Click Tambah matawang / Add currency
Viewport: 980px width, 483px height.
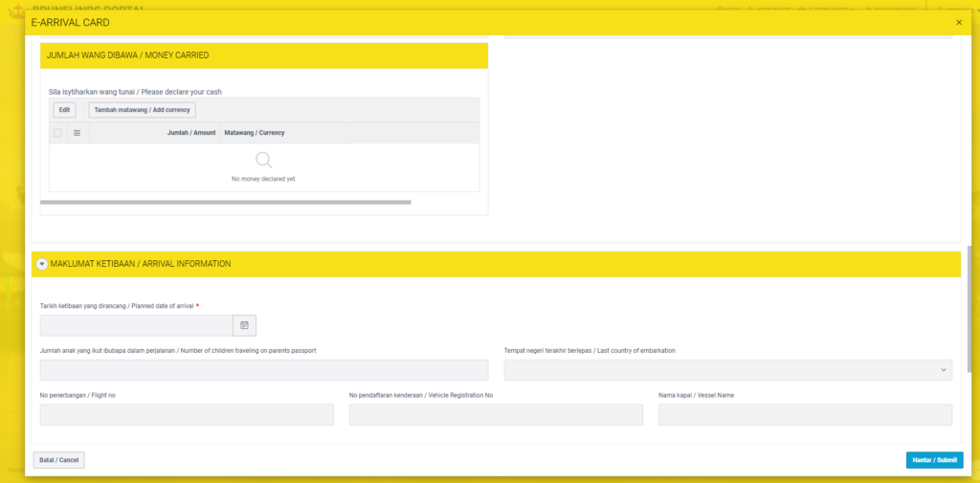click(142, 110)
